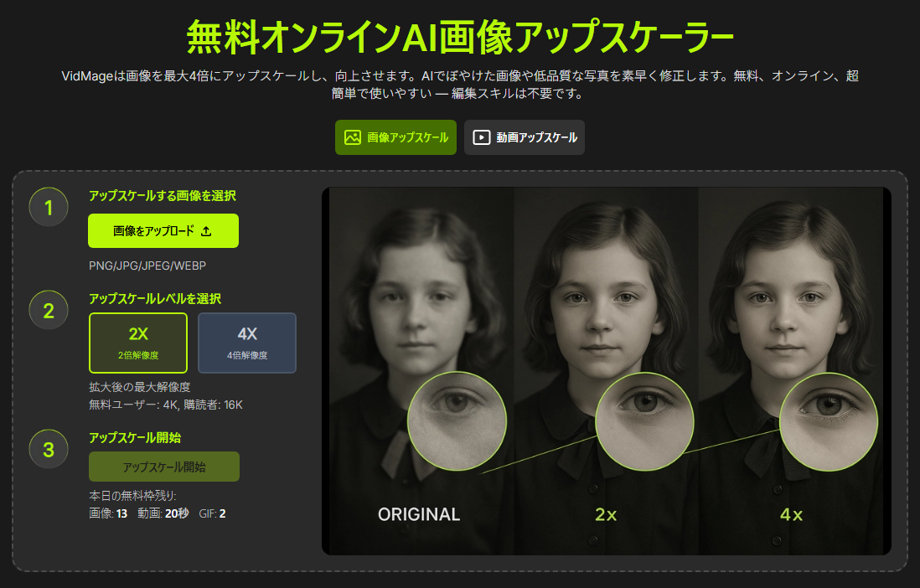Click the 無料オンラインAI画像アップスケーラー heading
This screenshot has width=920, height=588.
click(460, 38)
